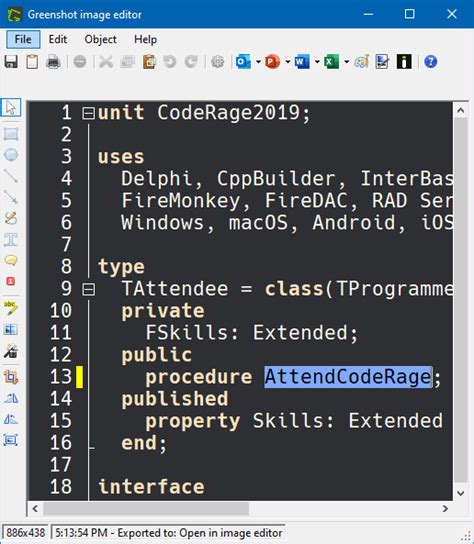Expand the PowerPoint export dropdown arrow
The image size is (474, 544).
pos(288,62)
